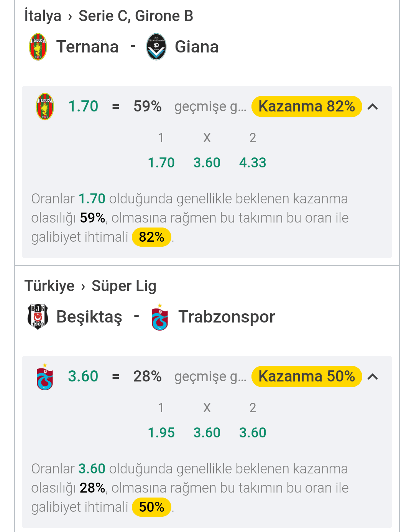This screenshot has height=532, width=414.
Task: Open the Türkiye country breadcrumb
Action: point(49,286)
